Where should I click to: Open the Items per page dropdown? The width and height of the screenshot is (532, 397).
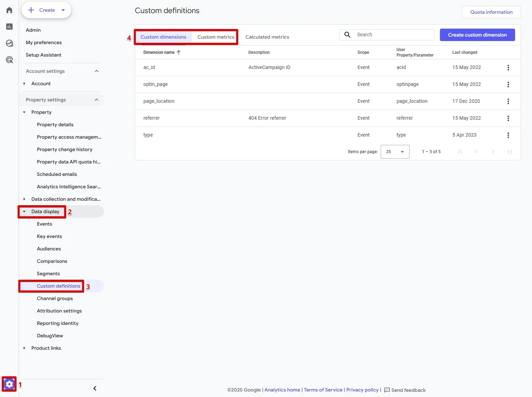click(395, 152)
